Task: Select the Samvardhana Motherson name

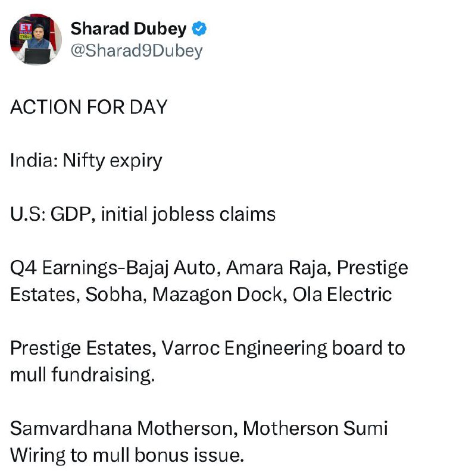Action: click(x=124, y=428)
